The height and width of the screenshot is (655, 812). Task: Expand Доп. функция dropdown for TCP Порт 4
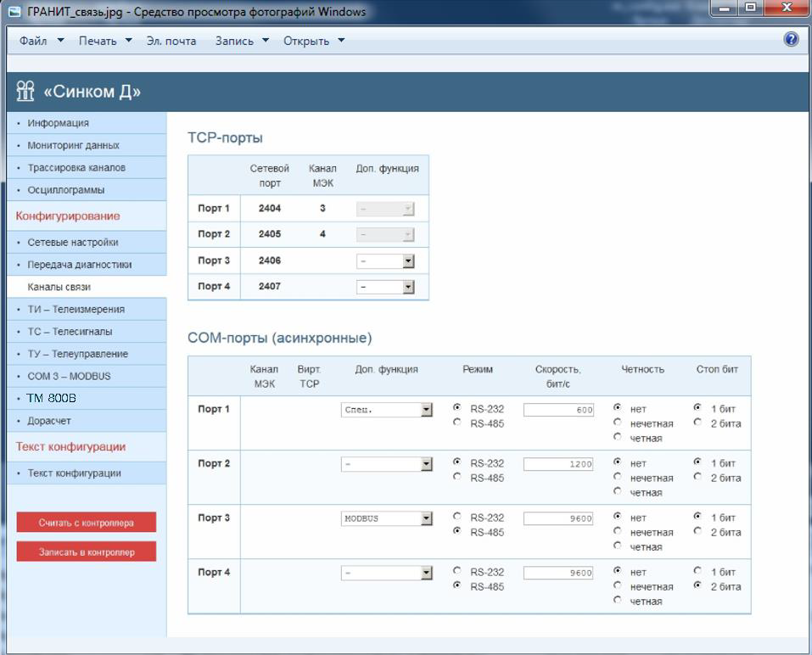pyautogui.click(x=408, y=287)
